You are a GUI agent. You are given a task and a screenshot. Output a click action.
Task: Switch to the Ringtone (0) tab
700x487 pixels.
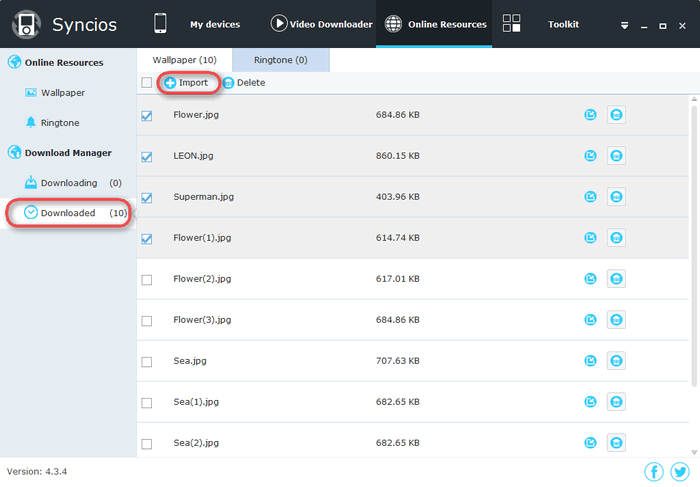(x=281, y=60)
